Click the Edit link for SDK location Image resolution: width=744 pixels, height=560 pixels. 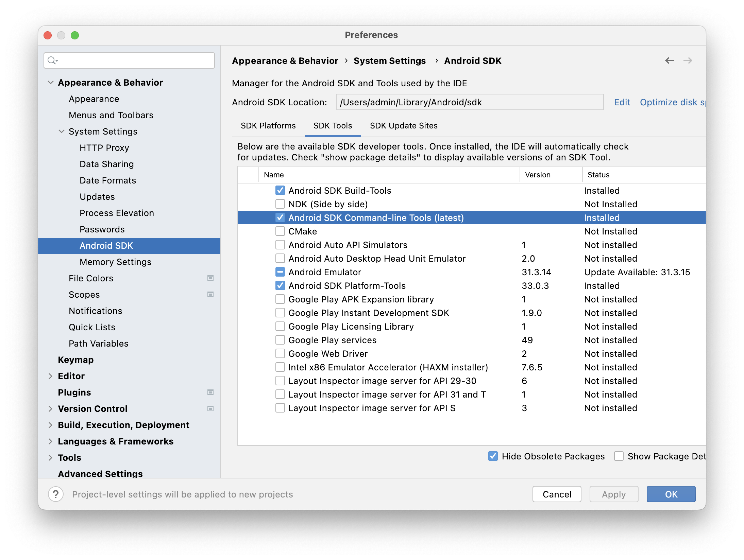(622, 102)
